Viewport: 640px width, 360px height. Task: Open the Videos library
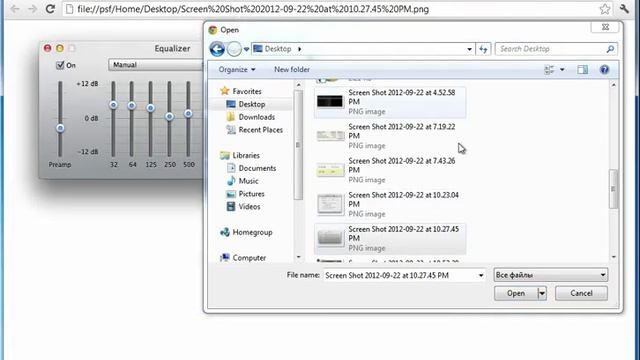click(x=249, y=207)
